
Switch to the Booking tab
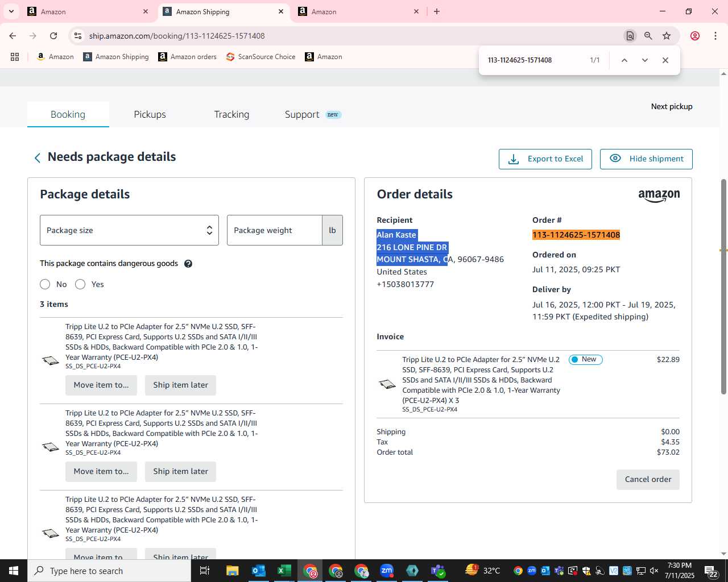[68, 114]
